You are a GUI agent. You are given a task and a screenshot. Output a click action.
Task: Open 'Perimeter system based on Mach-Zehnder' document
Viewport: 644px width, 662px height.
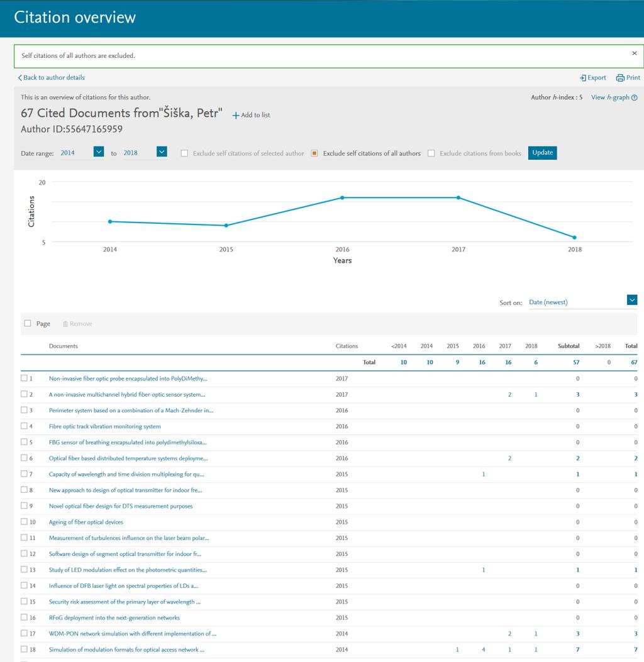(131, 411)
